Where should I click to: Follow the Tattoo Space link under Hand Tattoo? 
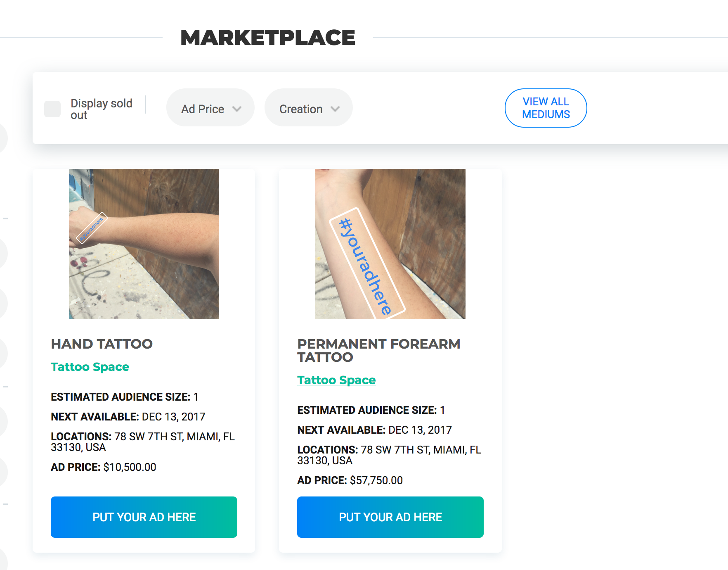90,367
